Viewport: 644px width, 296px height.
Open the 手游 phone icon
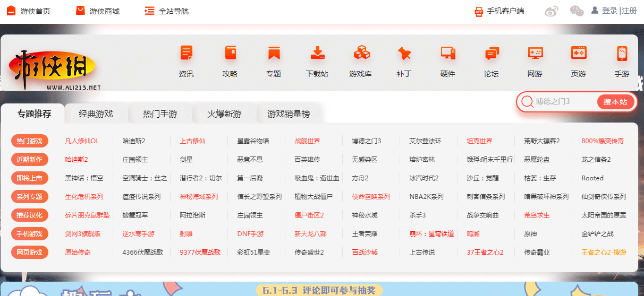[x=622, y=53]
